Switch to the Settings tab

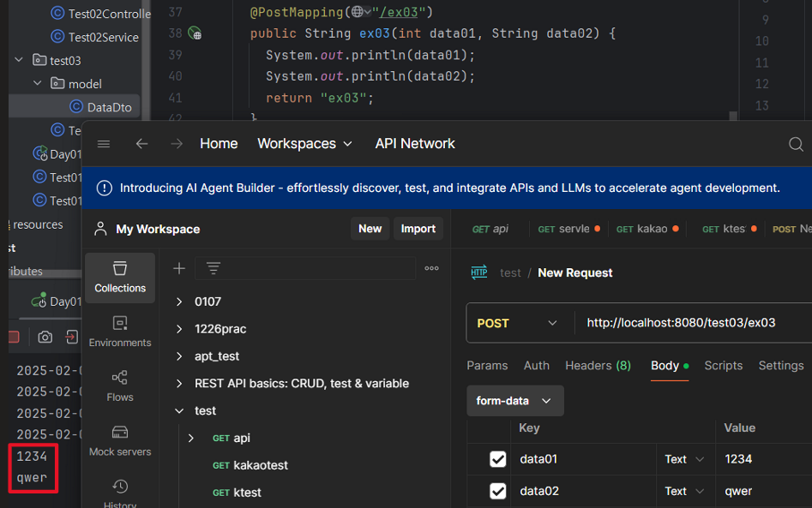tap(781, 366)
